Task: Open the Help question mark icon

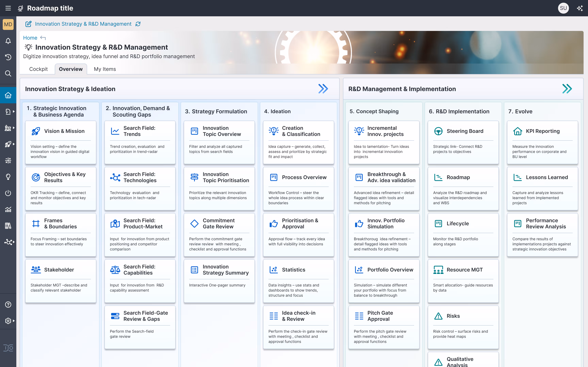Action: 8,304
